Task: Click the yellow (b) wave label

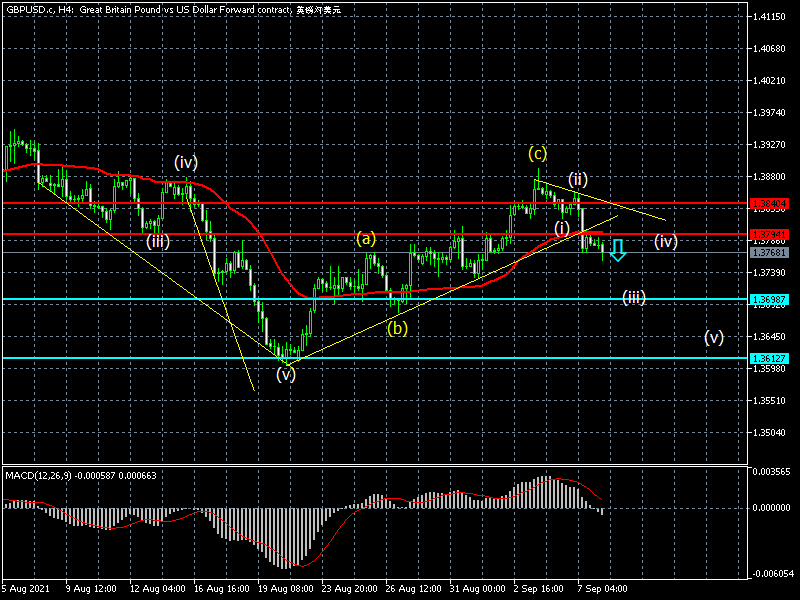Action: 397,327
